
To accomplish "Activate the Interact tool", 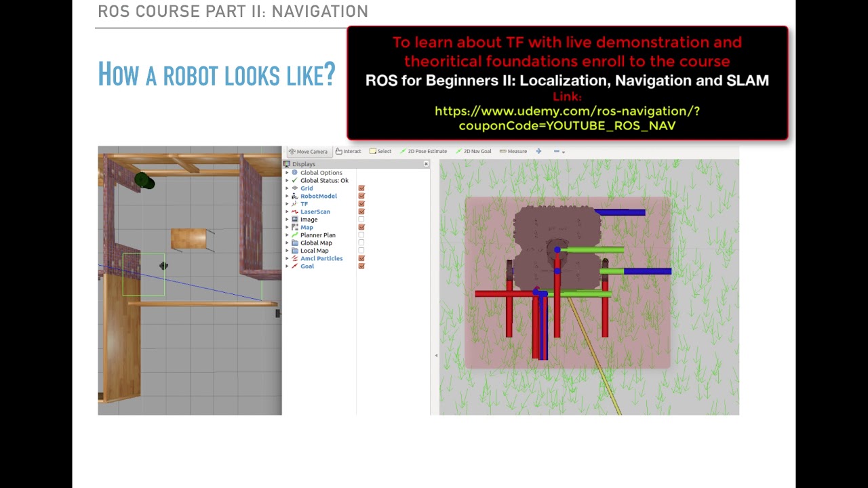I will (349, 151).
